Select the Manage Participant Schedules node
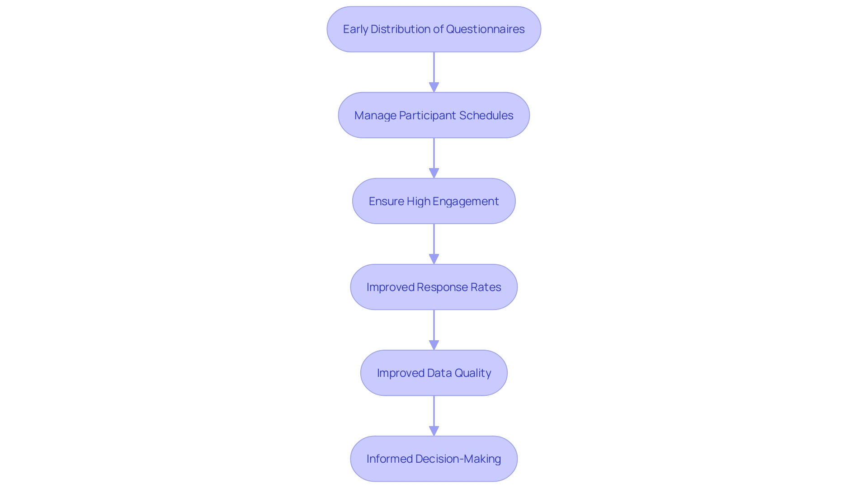Screen dimensions: 868x488 [x=434, y=114]
